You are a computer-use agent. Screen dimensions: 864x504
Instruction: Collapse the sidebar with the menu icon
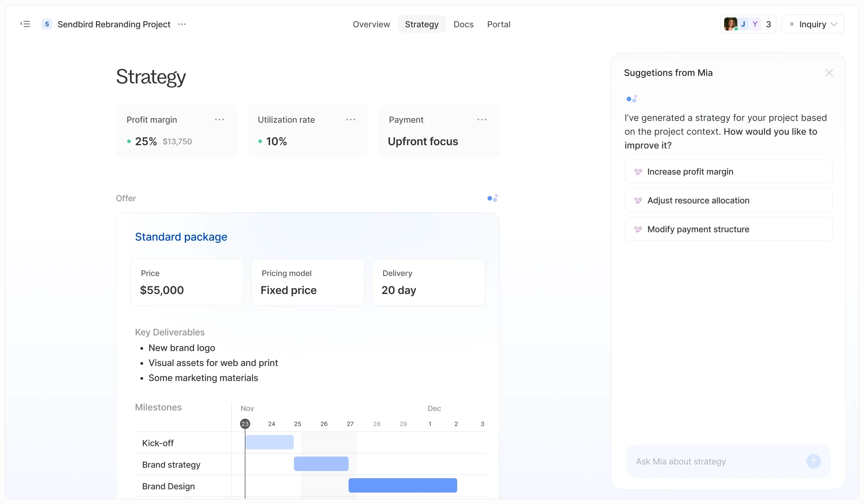25,24
